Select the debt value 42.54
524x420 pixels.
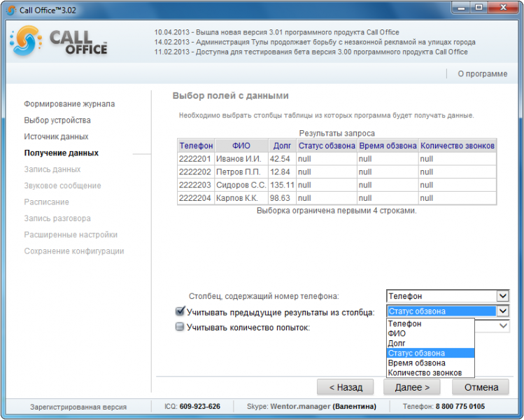click(282, 159)
